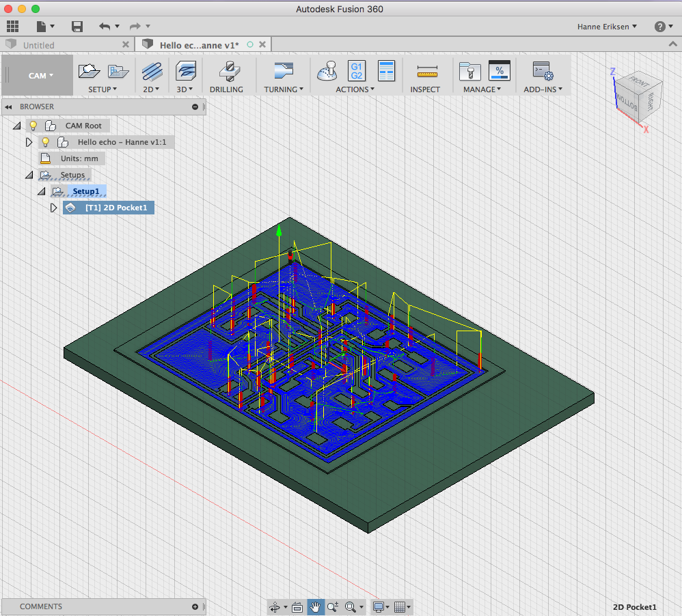Collapse the BROWSER panel arrows
This screenshot has height=616, width=682.
coord(8,107)
